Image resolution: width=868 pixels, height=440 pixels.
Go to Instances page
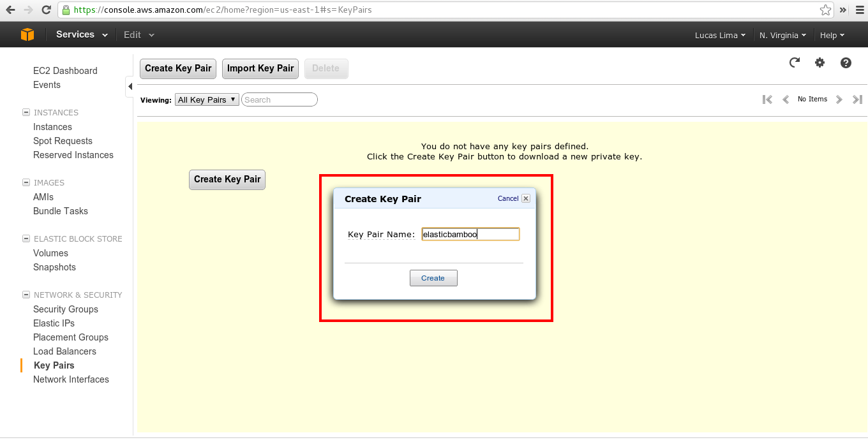point(52,127)
